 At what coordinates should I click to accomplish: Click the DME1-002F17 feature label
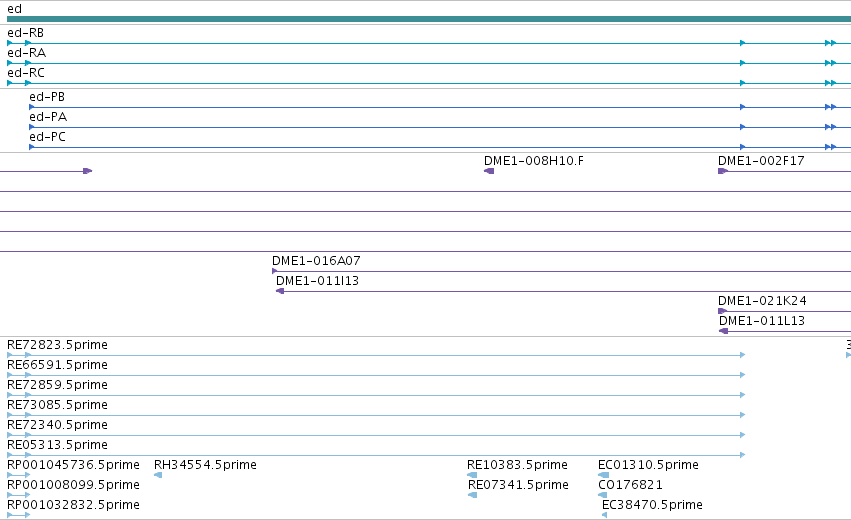761,161
